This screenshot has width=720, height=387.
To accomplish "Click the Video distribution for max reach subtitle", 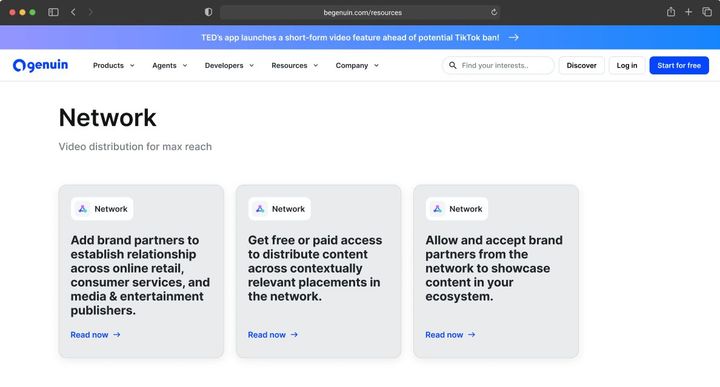I will (x=135, y=146).
